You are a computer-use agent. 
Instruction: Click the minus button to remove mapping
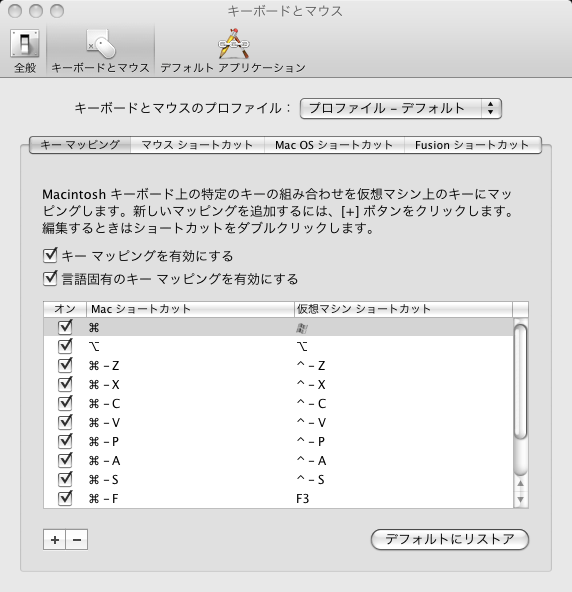click(x=77, y=540)
